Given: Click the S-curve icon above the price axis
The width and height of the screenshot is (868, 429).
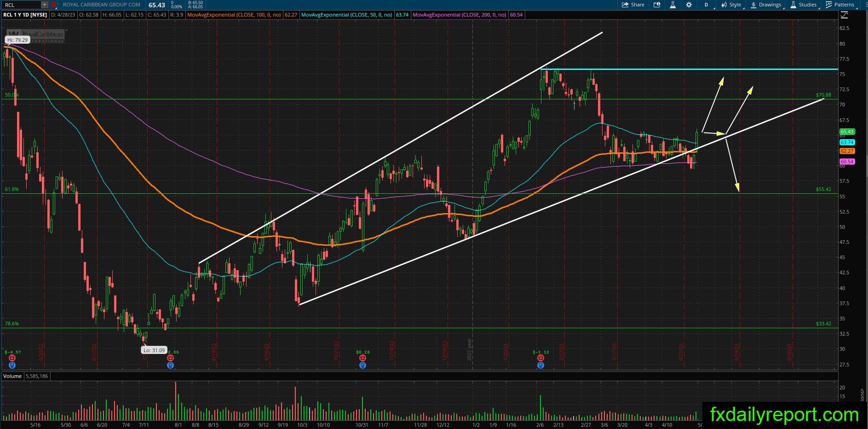Looking at the screenshot, I should [x=845, y=15].
